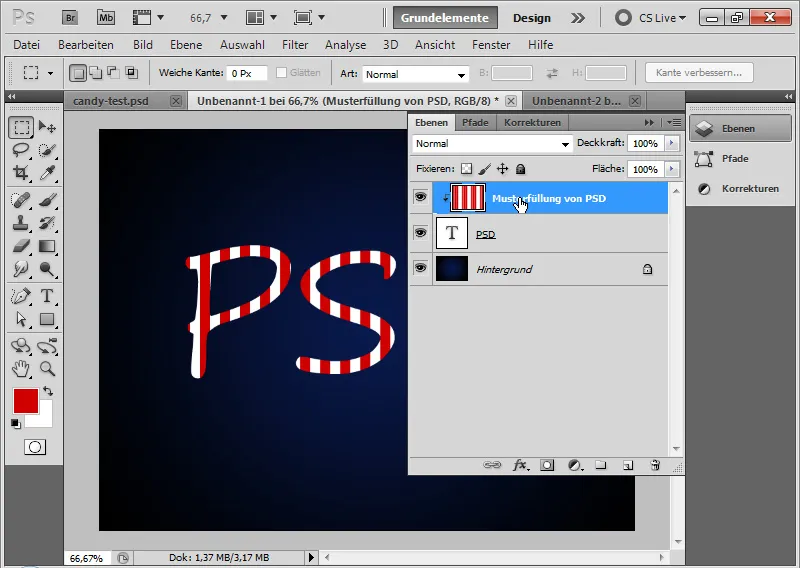Open the Art selection style dropdown
This screenshot has width=800, height=568.
pos(415,75)
